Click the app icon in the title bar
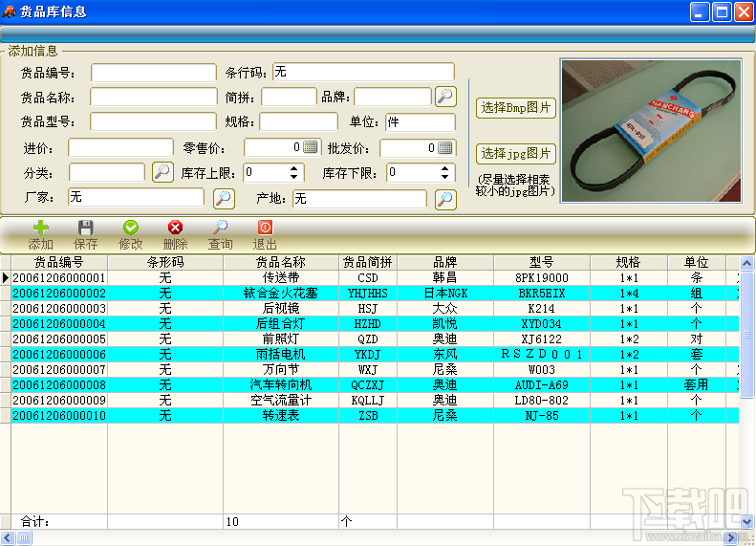This screenshot has width=756, height=546. (9, 11)
